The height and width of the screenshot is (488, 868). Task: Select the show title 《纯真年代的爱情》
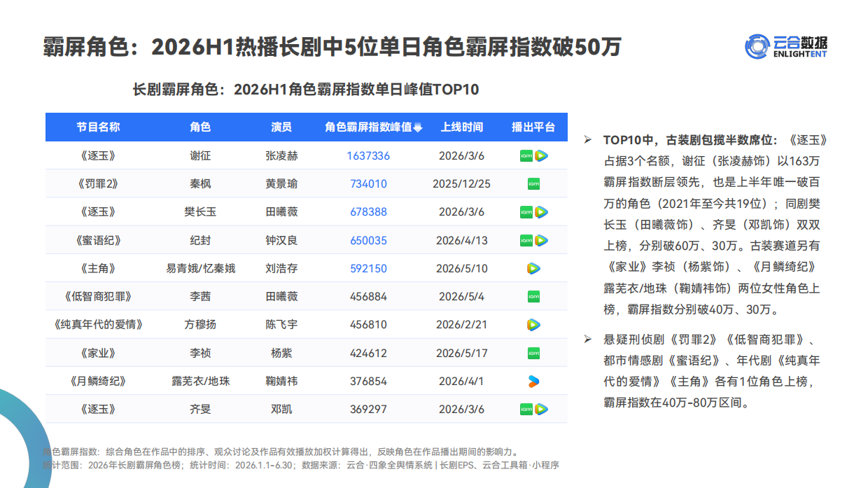click(98, 325)
